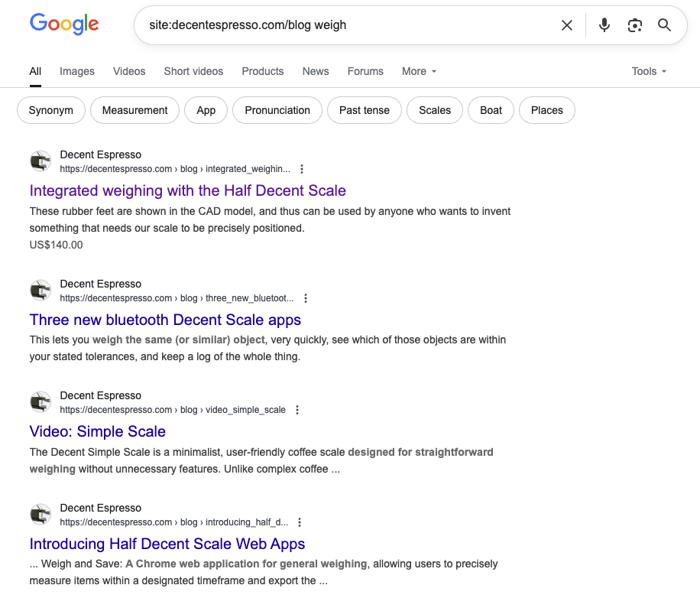Open options menu for Three new bluetooth result
Image resolution: width=700 pixels, height=598 pixels.
point(306,298)
